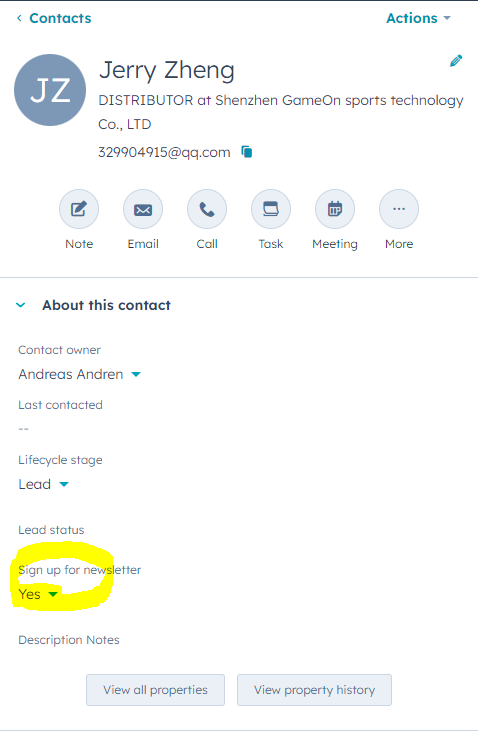Click the pencil edit icon near name
The image size is (478, 732).
coord(456,61)
